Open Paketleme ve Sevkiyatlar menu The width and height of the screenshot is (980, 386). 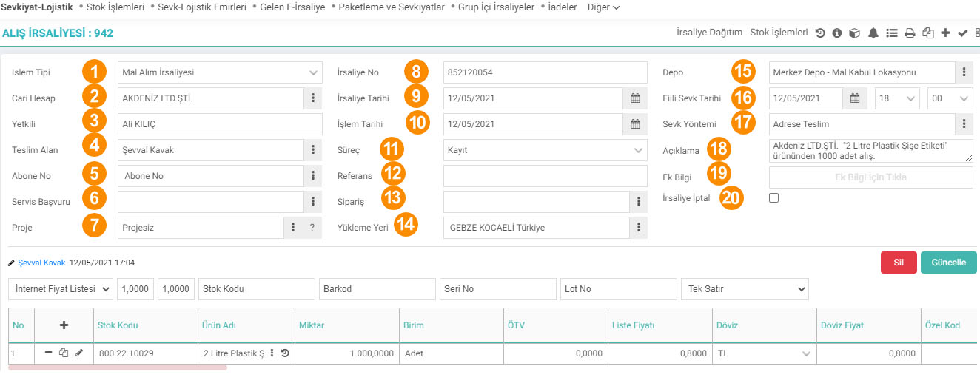pyautogui.click(x=391, y=7)
